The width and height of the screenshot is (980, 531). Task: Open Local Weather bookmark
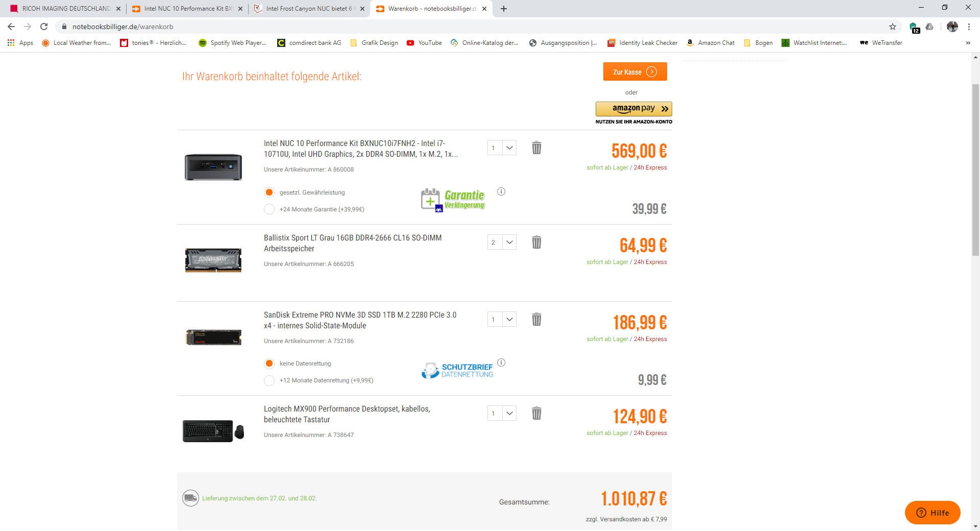(77, 43)
